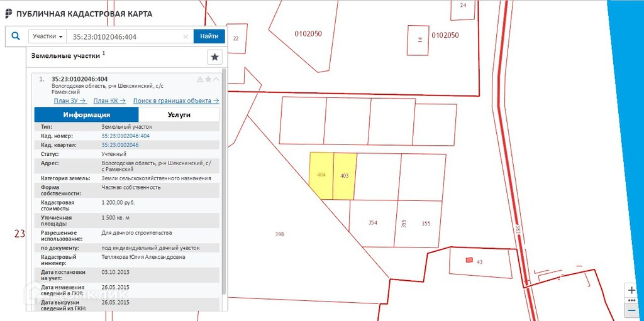Click the registration date '03.10.2013'
The image size is (644, 321).
[115, 272]
